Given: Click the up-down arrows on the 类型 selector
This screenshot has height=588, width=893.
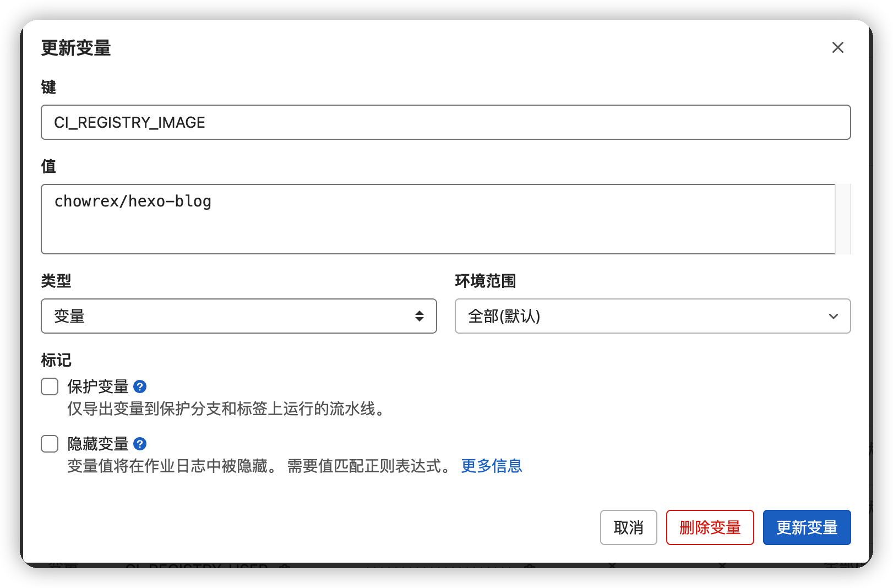Looking at the screenshot, I should coord(420,316).
